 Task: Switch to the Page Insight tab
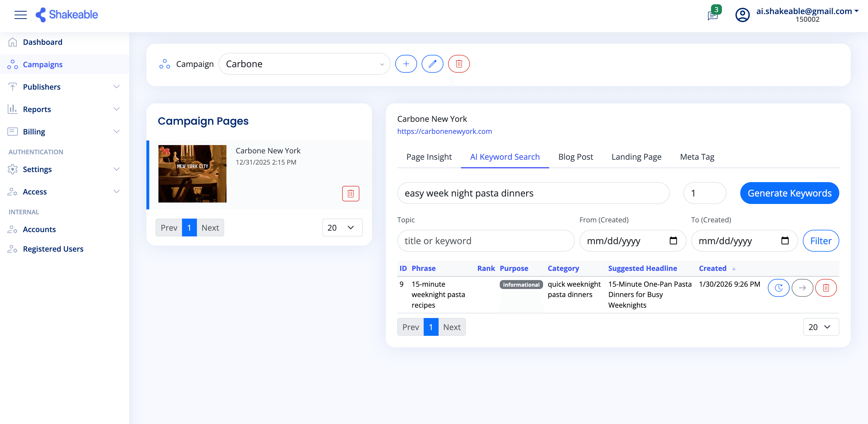click(x=429, y=157)
